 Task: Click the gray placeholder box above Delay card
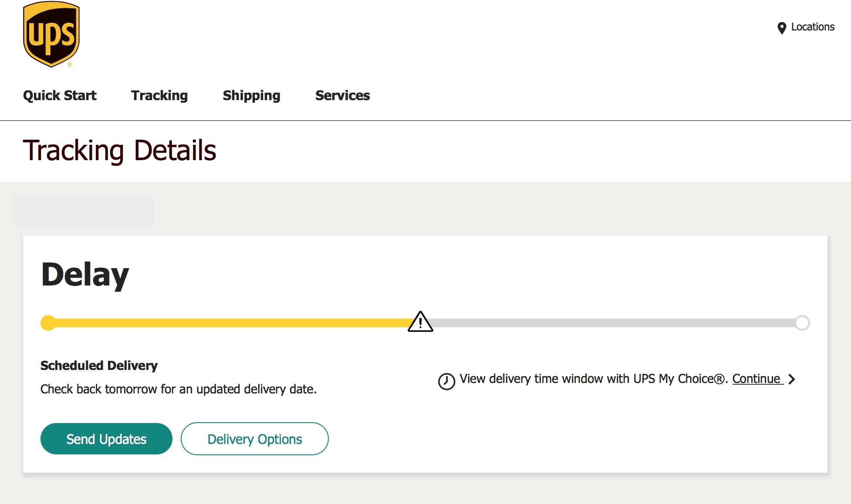tap(83, 210)
